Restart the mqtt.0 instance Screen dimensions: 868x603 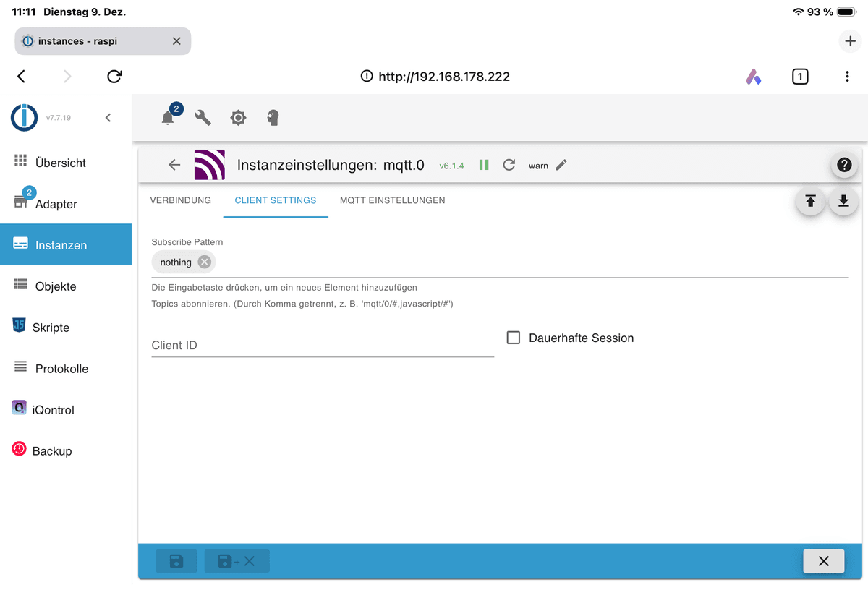509,165
